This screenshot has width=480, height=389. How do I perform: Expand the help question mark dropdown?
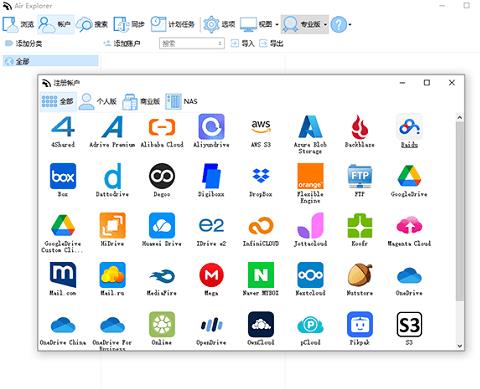click(349, 25)
